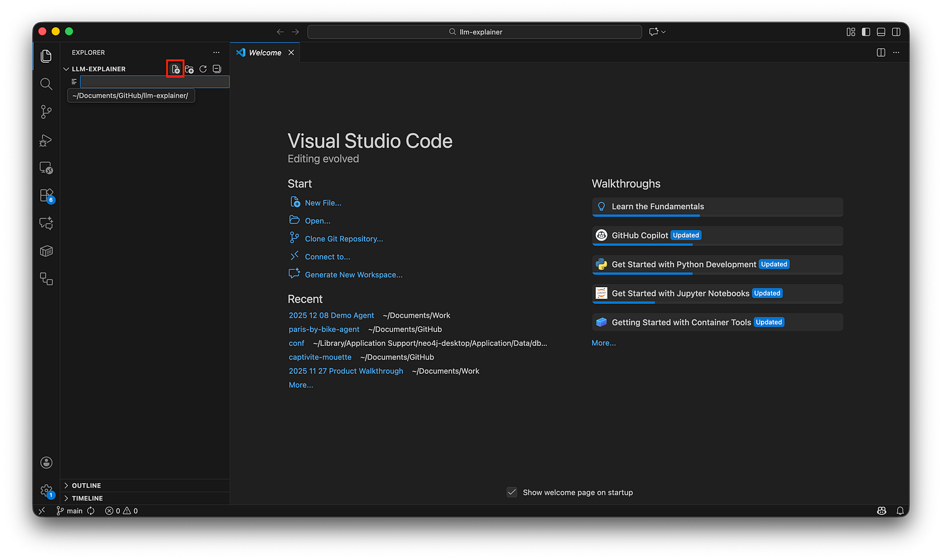Open the Remote Explorer icon in activity bar
The height and width of the screenshot is (560, 942).
46,167
